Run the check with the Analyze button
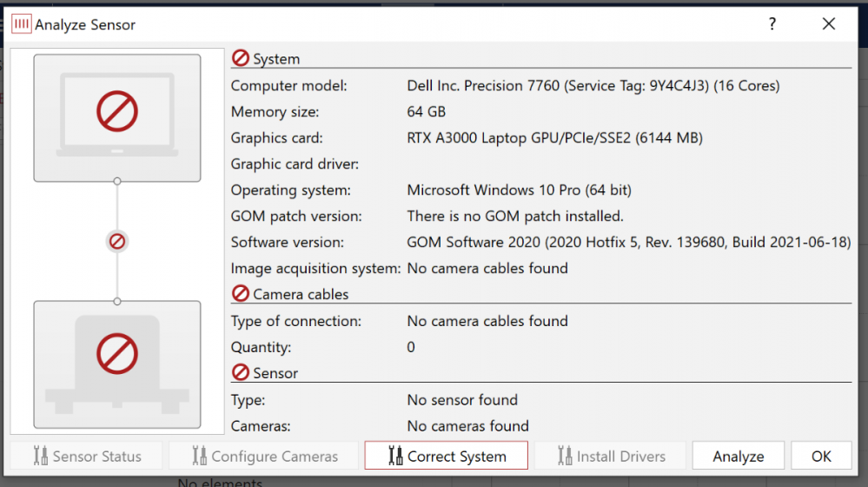This screenshot has width=868, height=487. [x=738, y=456]
